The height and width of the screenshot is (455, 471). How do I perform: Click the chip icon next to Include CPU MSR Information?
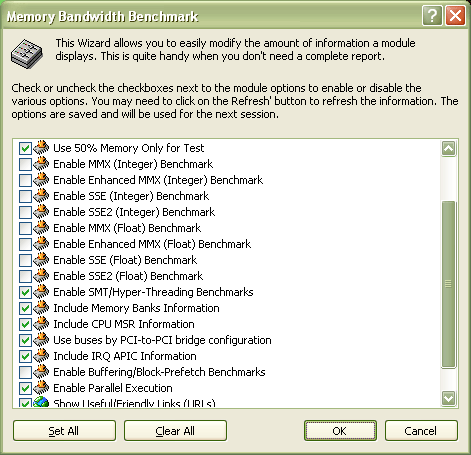pos(41,323)
